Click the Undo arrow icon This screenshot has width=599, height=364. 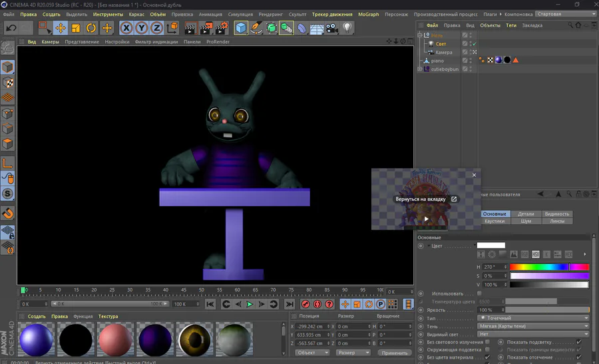[x=11, y=28]
